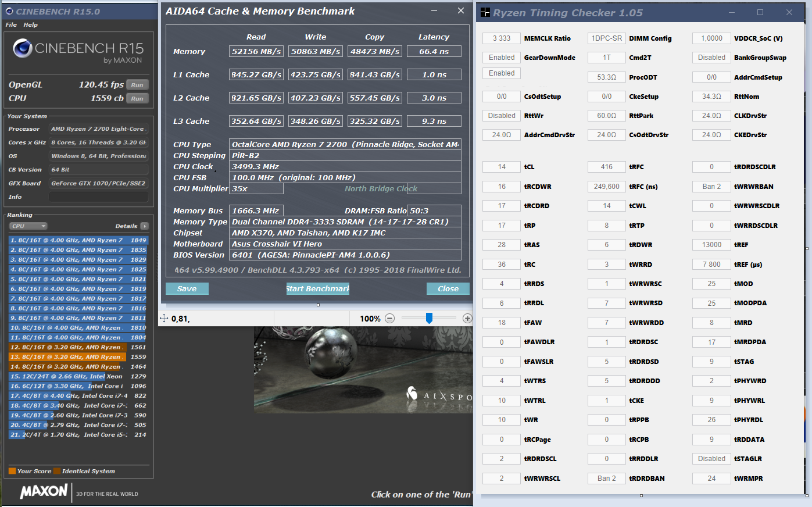Click the Motherboard value Asus Crosshair VI Hero

(345, 244)
